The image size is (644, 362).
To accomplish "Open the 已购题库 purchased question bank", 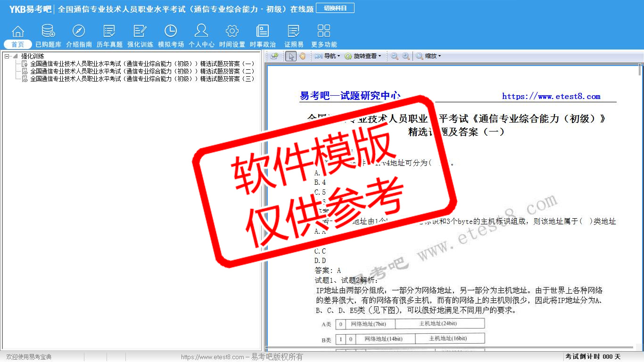I will 48,36.
